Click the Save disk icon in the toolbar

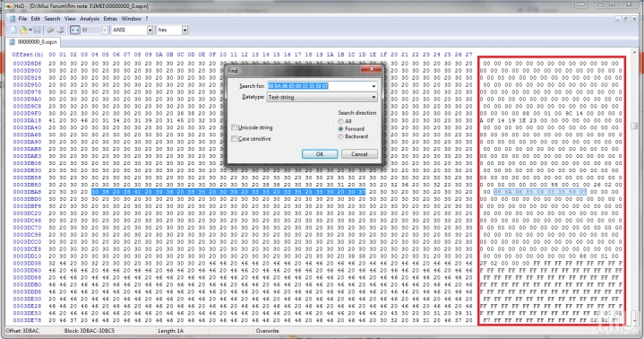(37, 30)
